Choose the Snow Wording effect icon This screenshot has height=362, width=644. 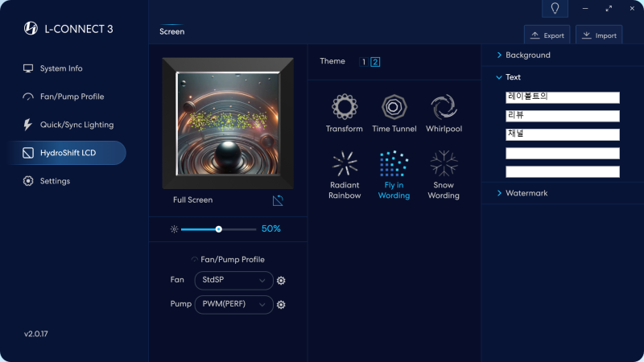(444, 163)
